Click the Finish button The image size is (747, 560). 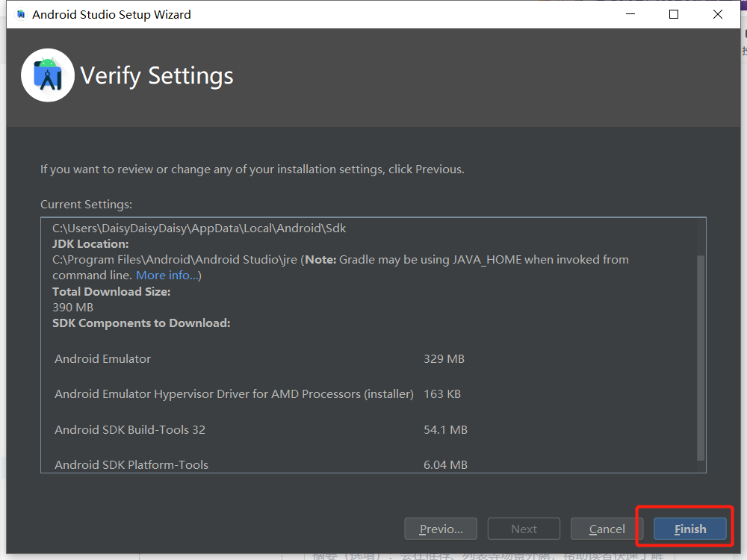pos(689,529)
